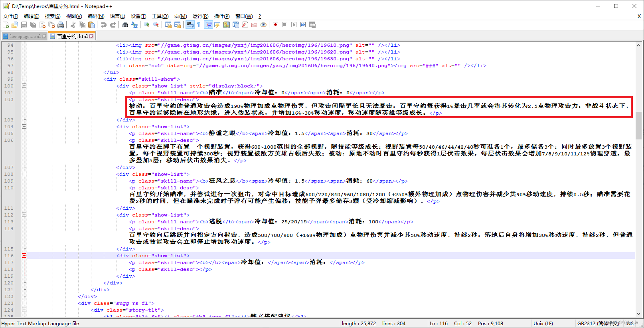Viewport: 644px width, 328px height.
Task: Collapse the sugg rs fl fold at line 123
Action: tap(24, 303)
